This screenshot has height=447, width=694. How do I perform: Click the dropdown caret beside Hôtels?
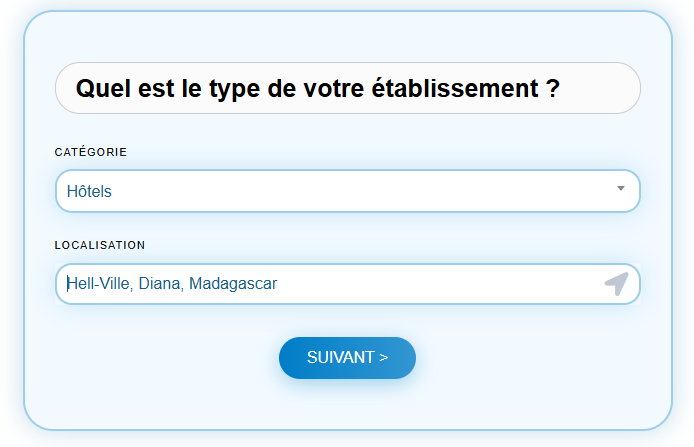click(x=621, y=189)
